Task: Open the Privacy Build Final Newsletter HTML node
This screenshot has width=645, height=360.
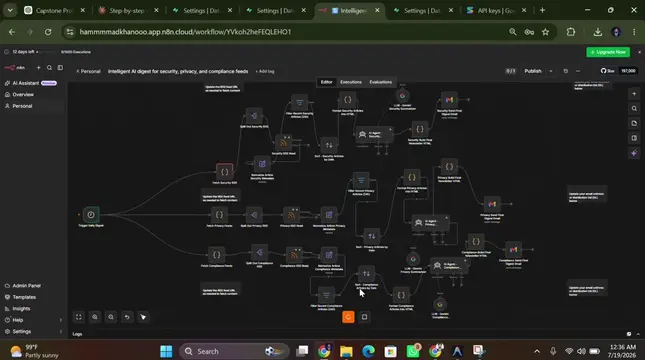Action: tap(449, 167)
